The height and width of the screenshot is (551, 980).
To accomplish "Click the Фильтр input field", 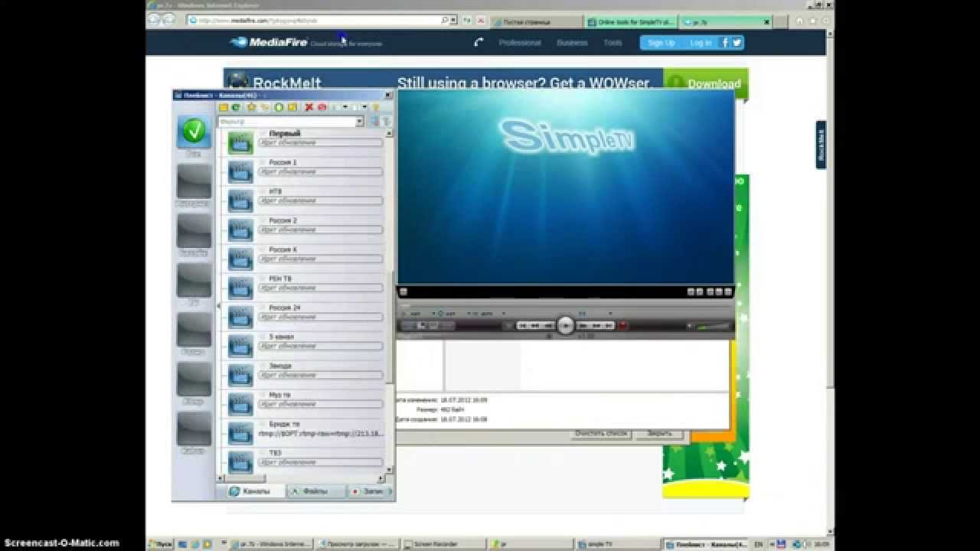I will coord(287,122).
